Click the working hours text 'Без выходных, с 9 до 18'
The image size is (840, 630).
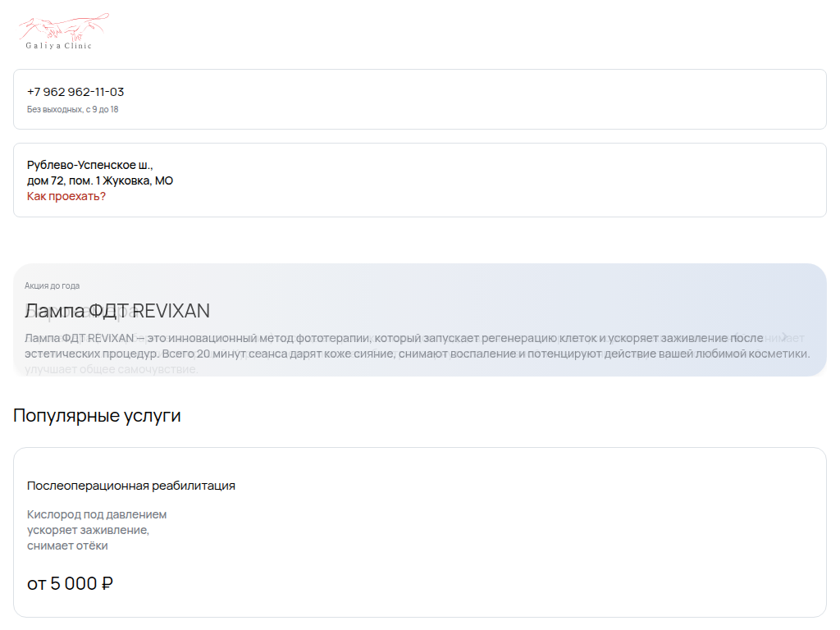pyautogui.click(x=73, y=109)
